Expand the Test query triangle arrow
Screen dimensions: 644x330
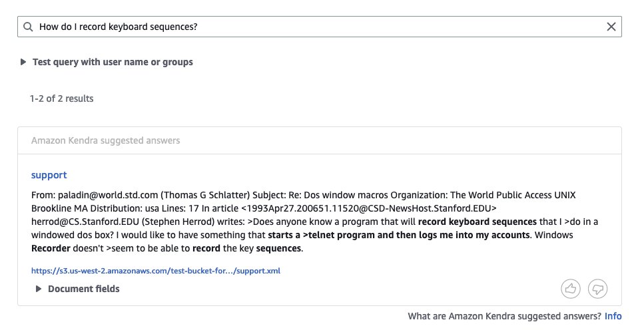[23, 62]
